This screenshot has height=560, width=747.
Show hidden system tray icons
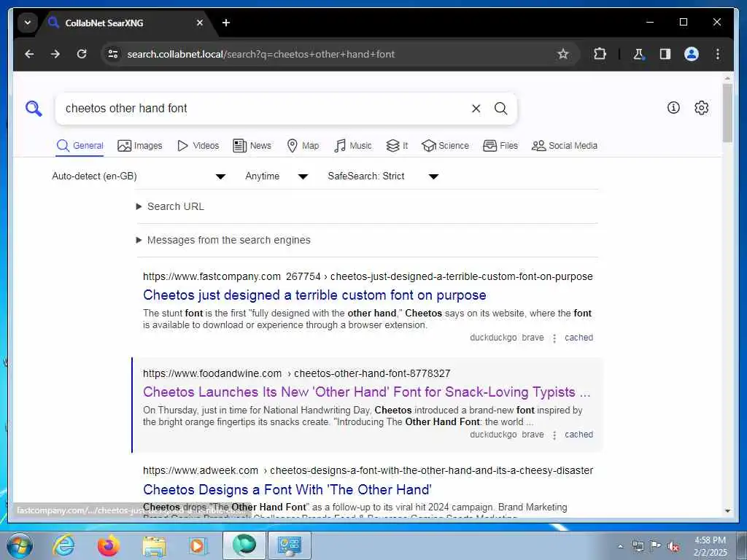[620, 546]
